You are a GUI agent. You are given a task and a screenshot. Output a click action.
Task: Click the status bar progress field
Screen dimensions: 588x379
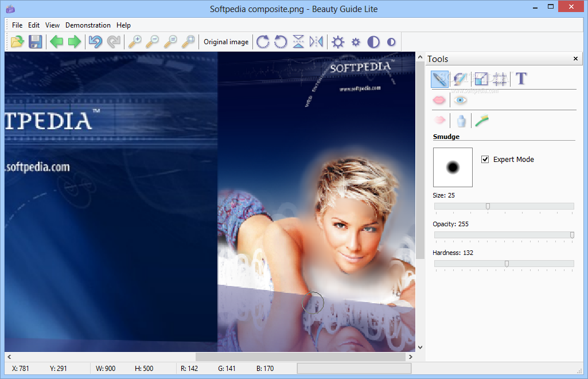[x=354, y=369]
